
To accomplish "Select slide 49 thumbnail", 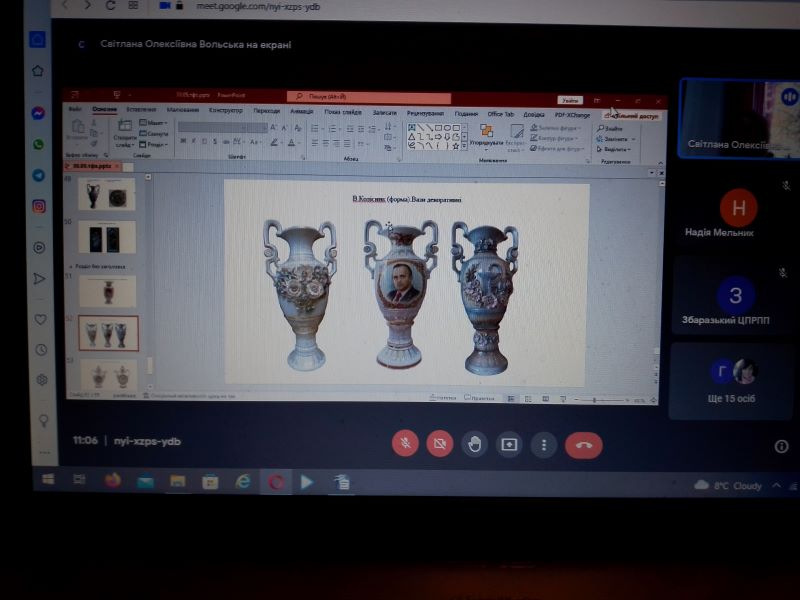I will tap(107, 194).
